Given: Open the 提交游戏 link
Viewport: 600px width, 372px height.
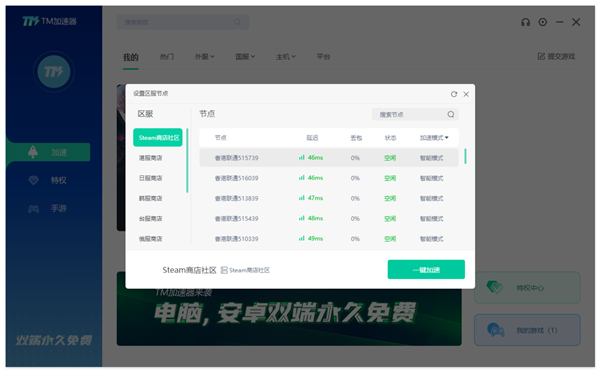Looking at the screenshot, I should tap(556, 57).
